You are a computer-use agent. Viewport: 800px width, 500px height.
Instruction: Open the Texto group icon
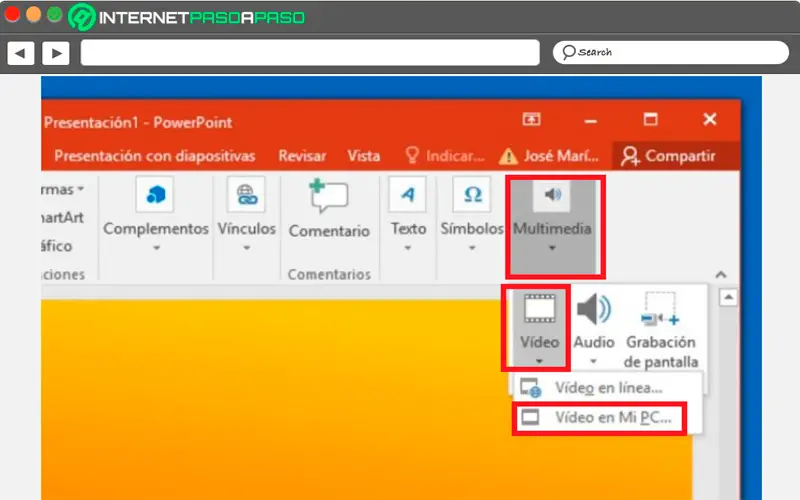[407, 194]
